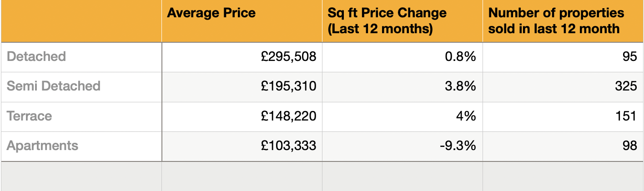Select the Number of properties sold header
644x191 pixels.
pyautogui.click(x=556, y=21)
